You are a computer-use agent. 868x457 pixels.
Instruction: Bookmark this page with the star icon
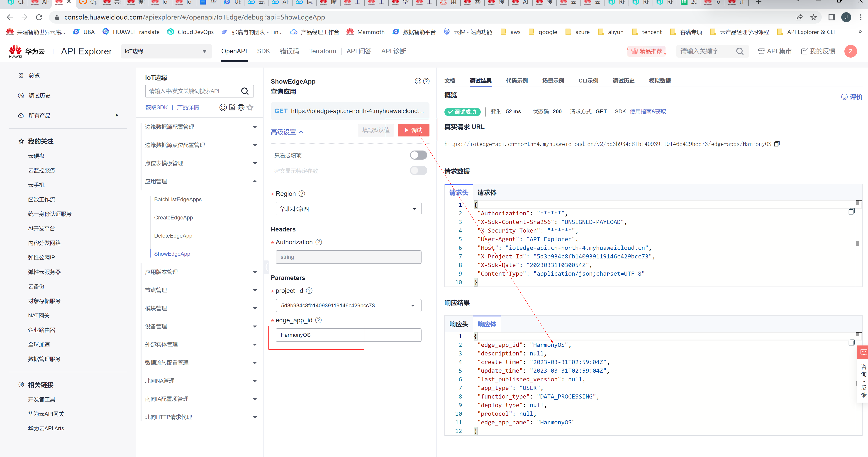pyautogui.click(x=813, y=17)
